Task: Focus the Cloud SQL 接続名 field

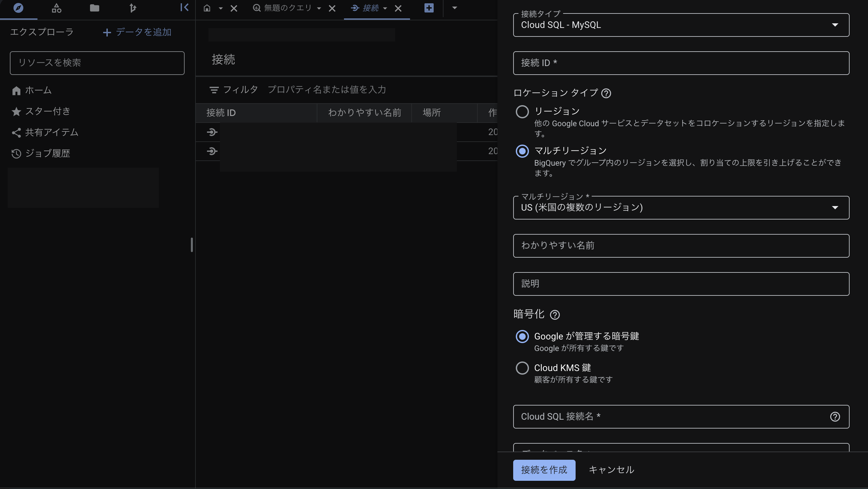Action: [x=681, y=417]
